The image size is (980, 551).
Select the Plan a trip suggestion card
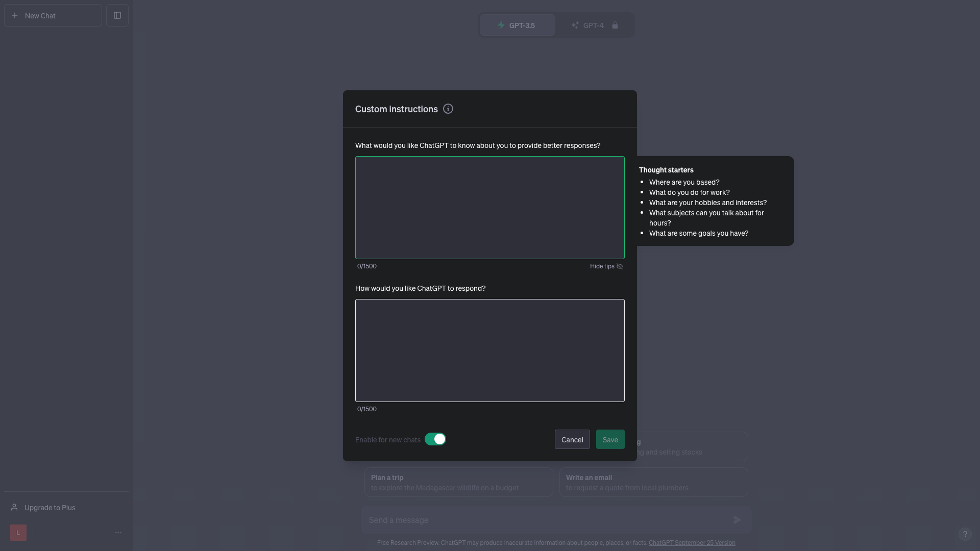pyautogui.click(x=458, y=482)
